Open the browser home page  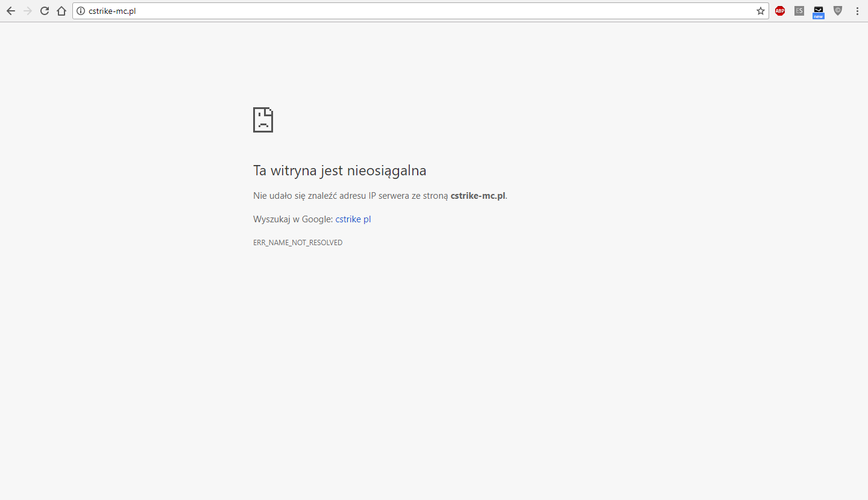click(61, 11)
